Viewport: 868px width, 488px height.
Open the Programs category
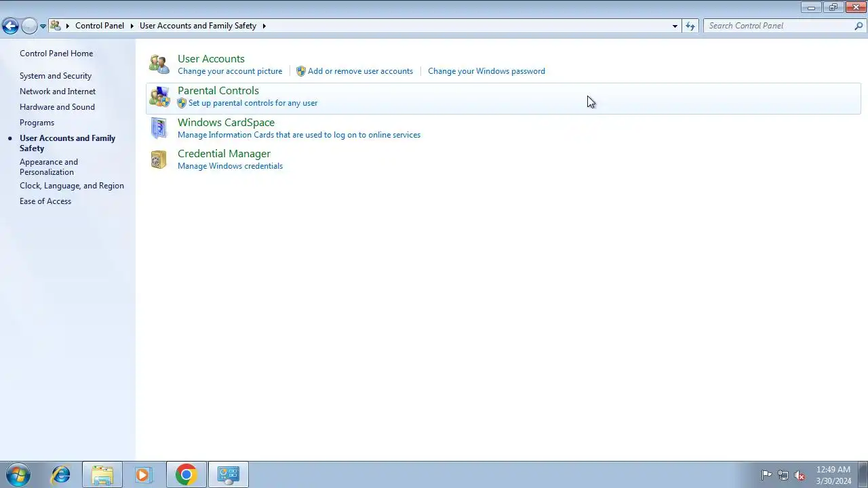tap(37, 123)
